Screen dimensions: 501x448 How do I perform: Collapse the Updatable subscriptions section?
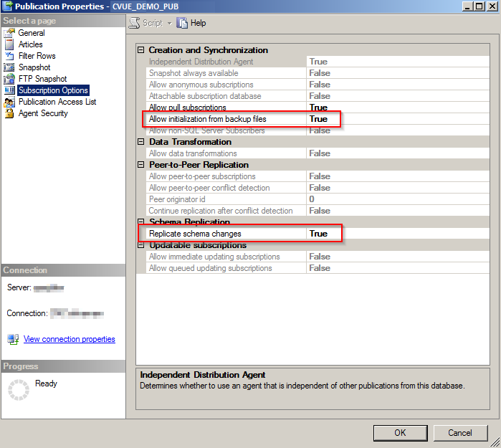point(141,245)
